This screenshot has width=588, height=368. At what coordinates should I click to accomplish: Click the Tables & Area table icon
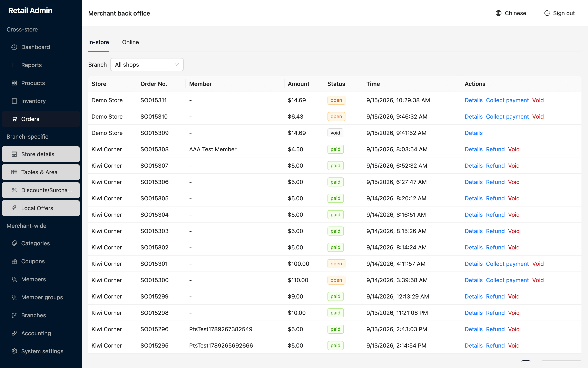14,172
